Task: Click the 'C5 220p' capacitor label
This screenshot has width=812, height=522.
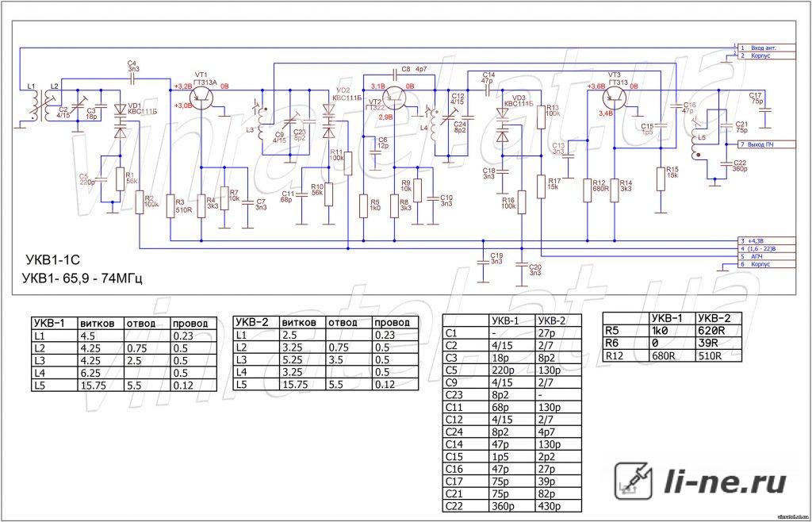Action: point(86,179)
